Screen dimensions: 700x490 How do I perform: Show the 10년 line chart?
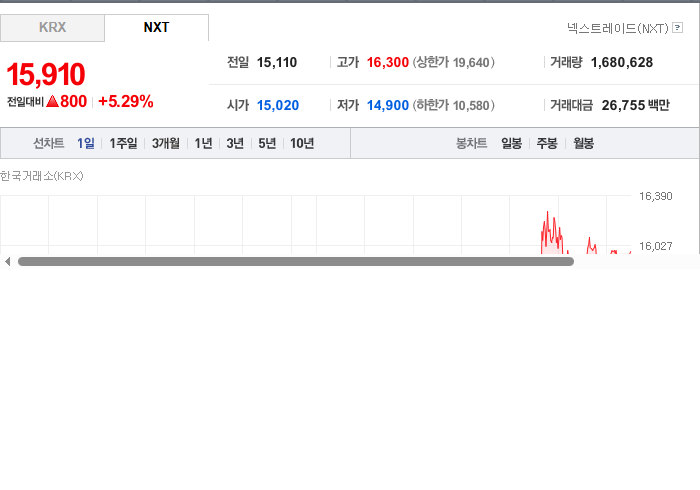(x=302, y=143)
